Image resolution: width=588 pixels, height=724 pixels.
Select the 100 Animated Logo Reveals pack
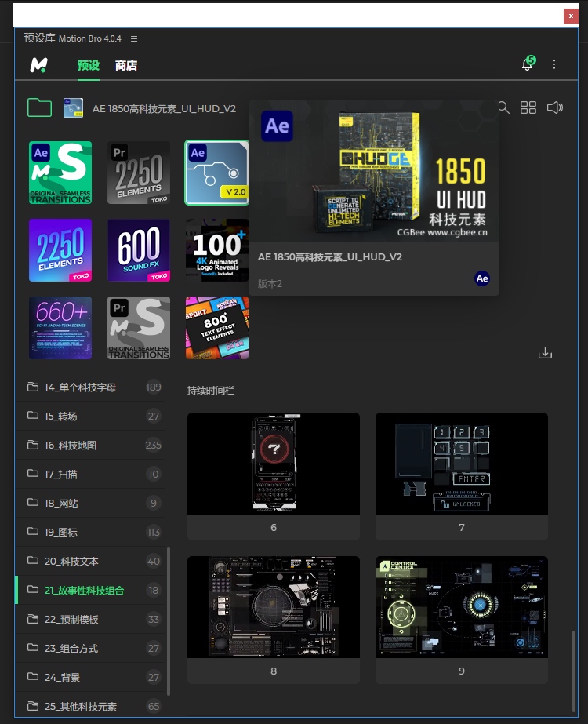click(217, 250)
